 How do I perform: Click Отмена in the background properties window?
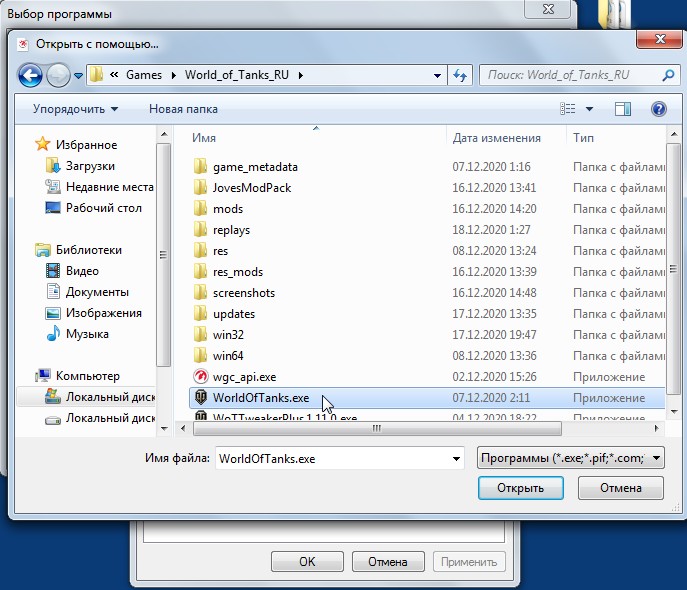[x=388, y=562]
